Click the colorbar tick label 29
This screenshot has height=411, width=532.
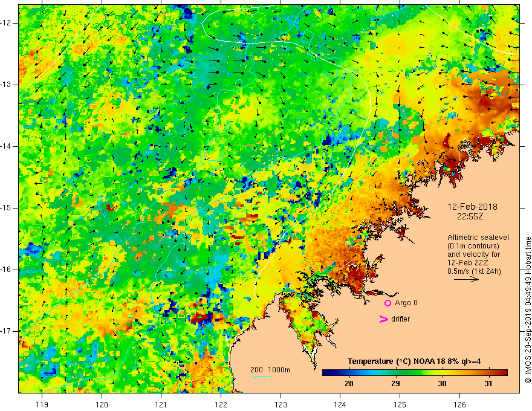tap(395, 384)
